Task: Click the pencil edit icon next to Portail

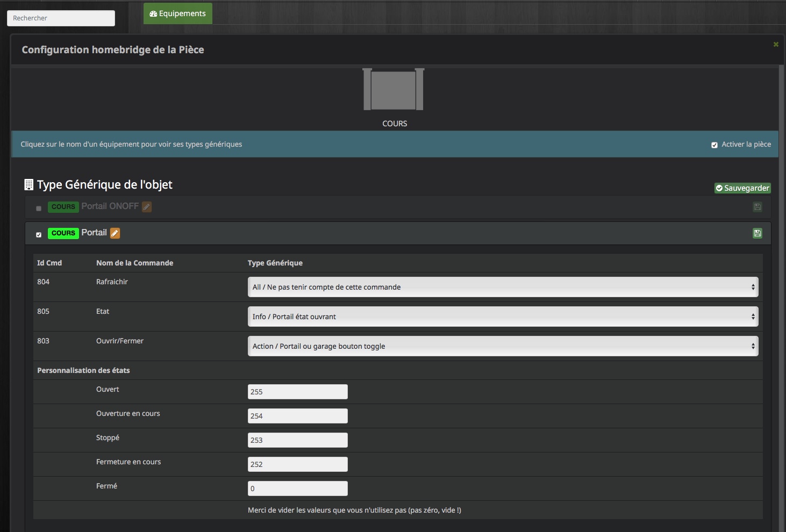Action: [115, 233]
